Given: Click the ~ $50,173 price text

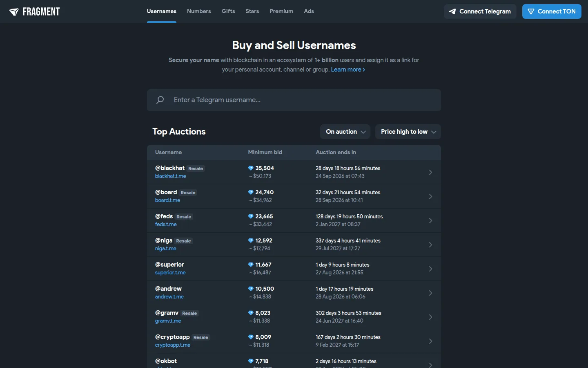Looking at the screenshot, I should click(260, 176).
